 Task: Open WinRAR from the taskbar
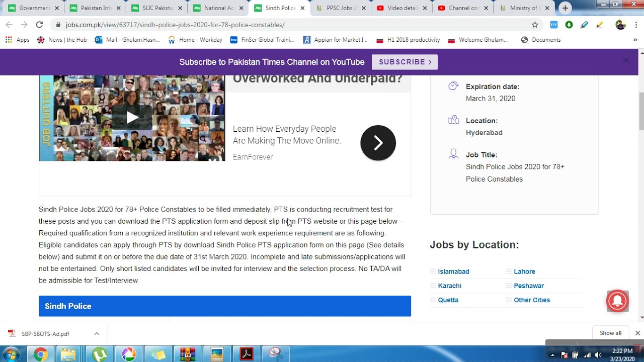coord(188,354)
